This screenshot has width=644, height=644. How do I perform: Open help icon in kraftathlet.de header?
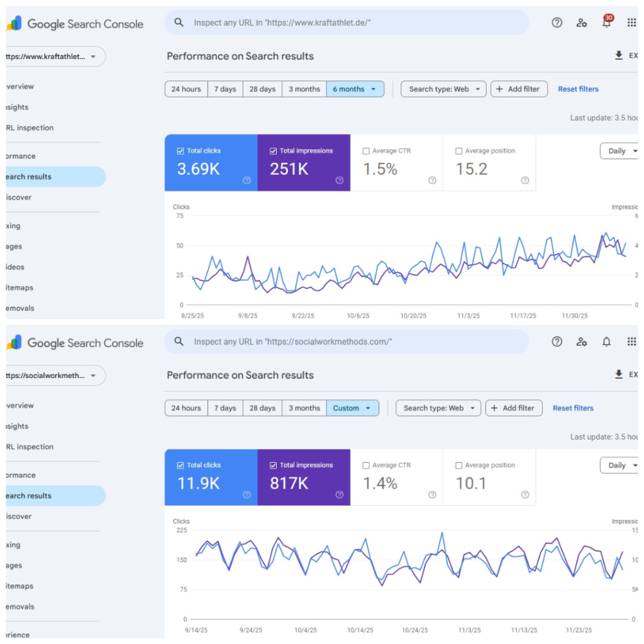(x=557, y=23)
